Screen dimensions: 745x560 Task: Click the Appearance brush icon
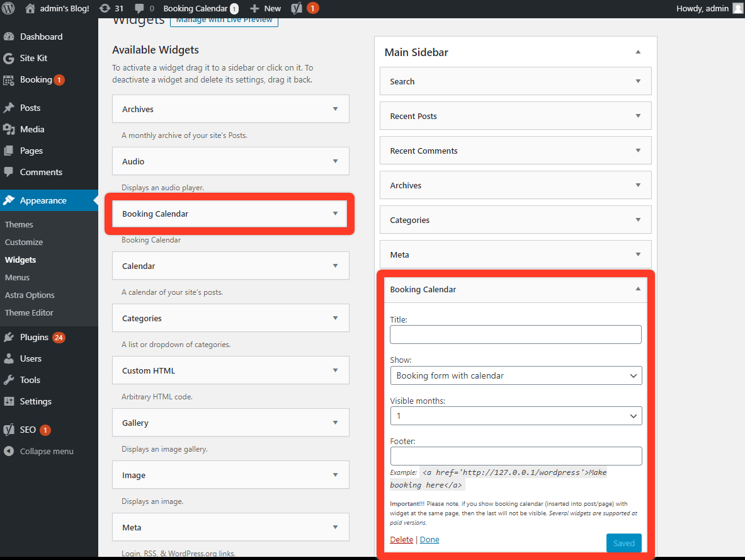pos(9,200)
